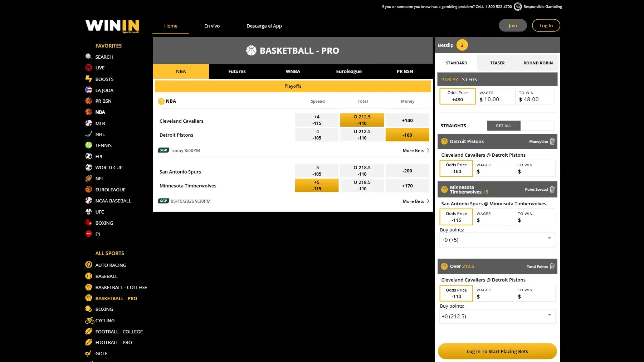
Task: Click Wager field for Over 212.5 bet
Action: [x=495, y=293]
